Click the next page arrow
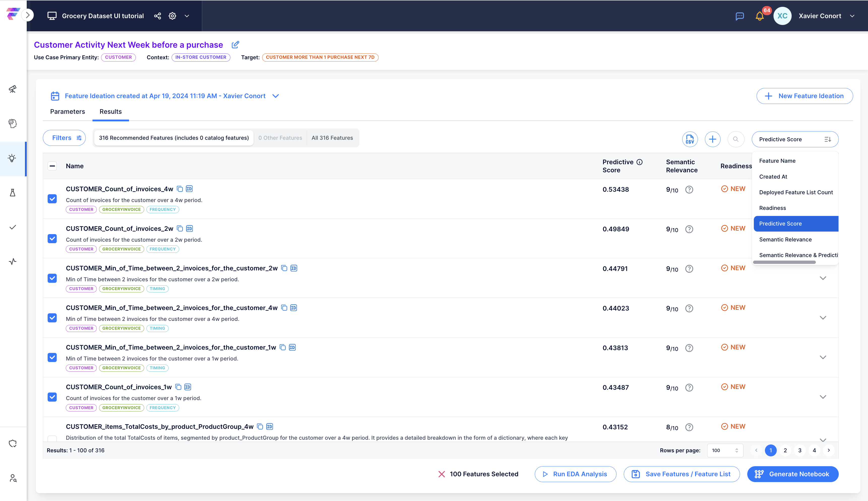The height and width of the screenshot is (501, 868). [x=829, y=450]
